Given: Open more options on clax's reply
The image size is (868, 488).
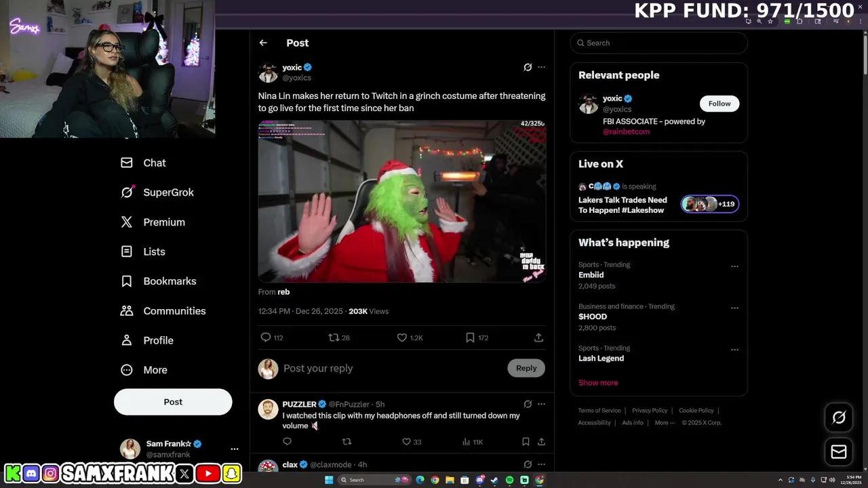Looking at the screenshot, I should tap(541, 464).
